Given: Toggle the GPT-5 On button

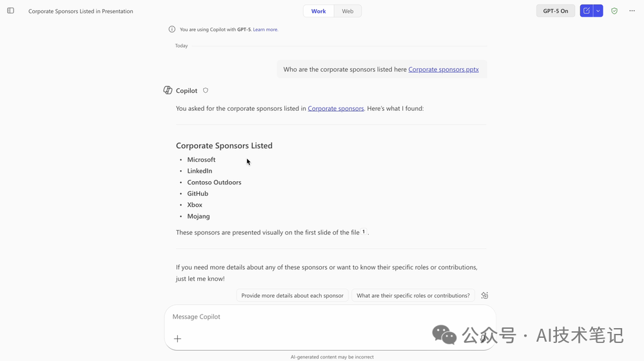Looking at the screenshot, I should click(x=556, y=11).
